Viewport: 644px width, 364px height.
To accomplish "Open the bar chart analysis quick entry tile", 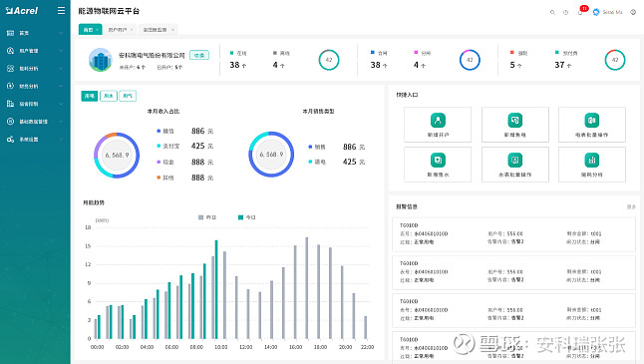I will (x=592, y=165).
